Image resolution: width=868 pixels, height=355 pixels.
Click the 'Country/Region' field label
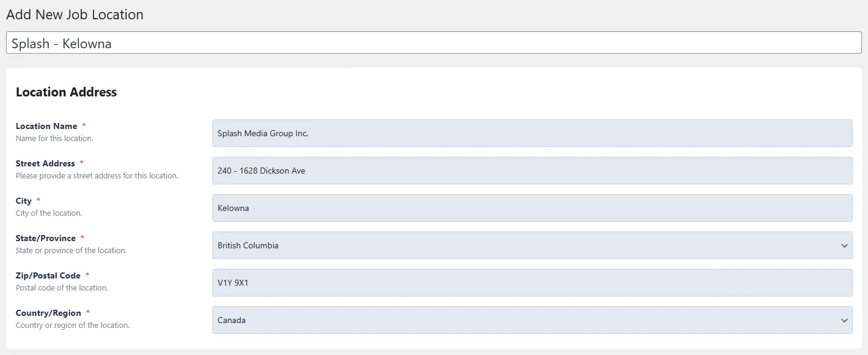[48, 313]
